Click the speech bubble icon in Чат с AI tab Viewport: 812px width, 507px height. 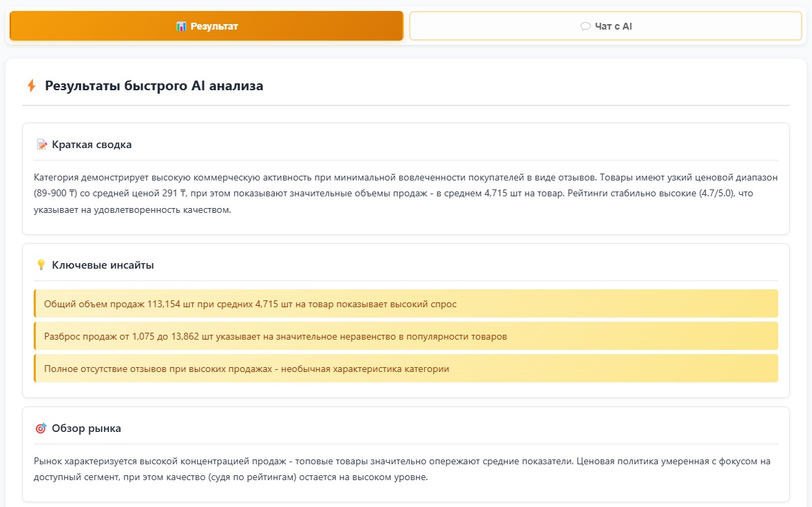585,26
